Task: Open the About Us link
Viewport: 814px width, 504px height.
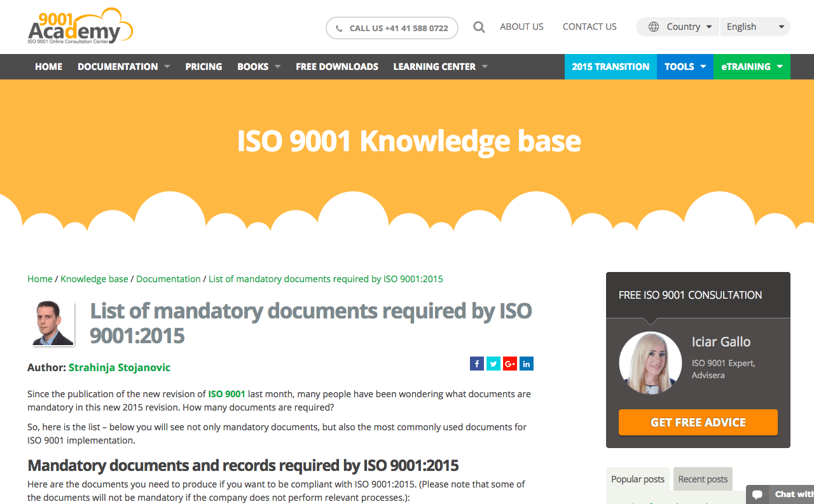Action: 521,27
